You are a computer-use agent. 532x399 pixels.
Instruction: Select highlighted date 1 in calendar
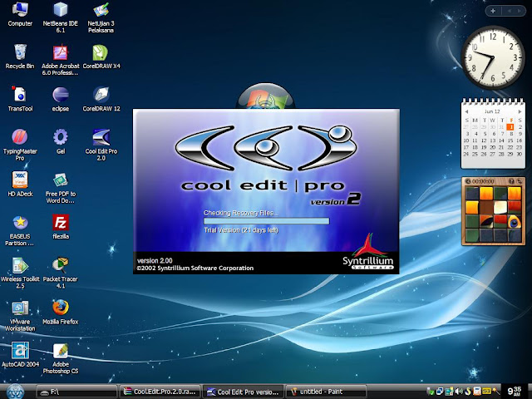(x=510, y=127)
